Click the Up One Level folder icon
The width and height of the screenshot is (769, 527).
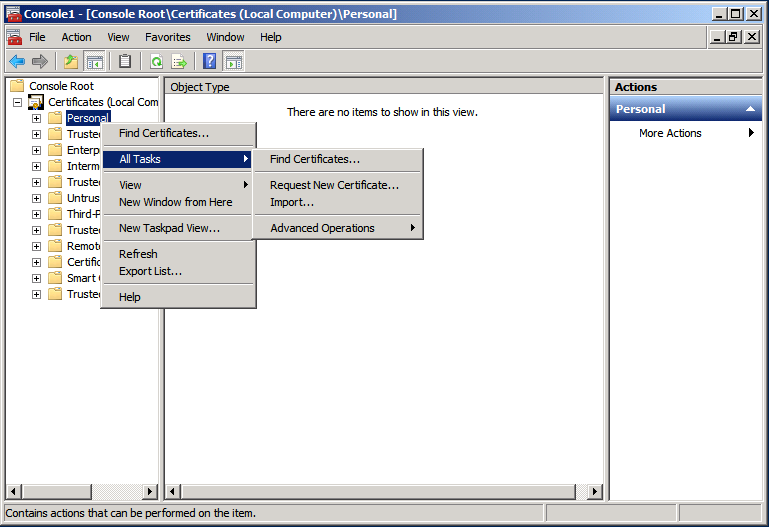(x=71, y=62)
